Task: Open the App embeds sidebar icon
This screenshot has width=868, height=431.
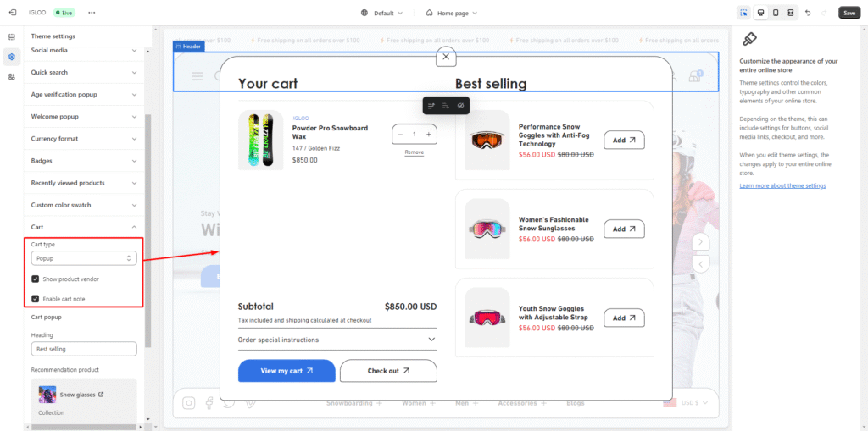Action: (12, 76)
